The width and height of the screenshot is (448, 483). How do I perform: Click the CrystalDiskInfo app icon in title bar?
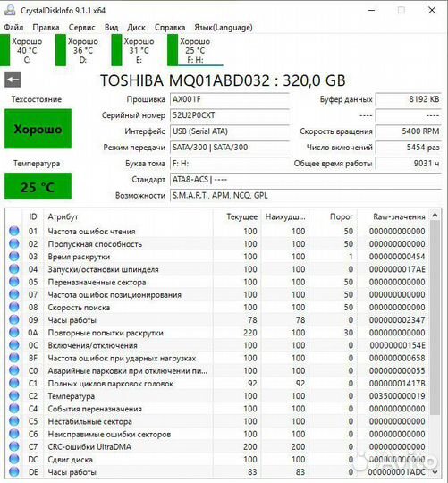point(10,10)
